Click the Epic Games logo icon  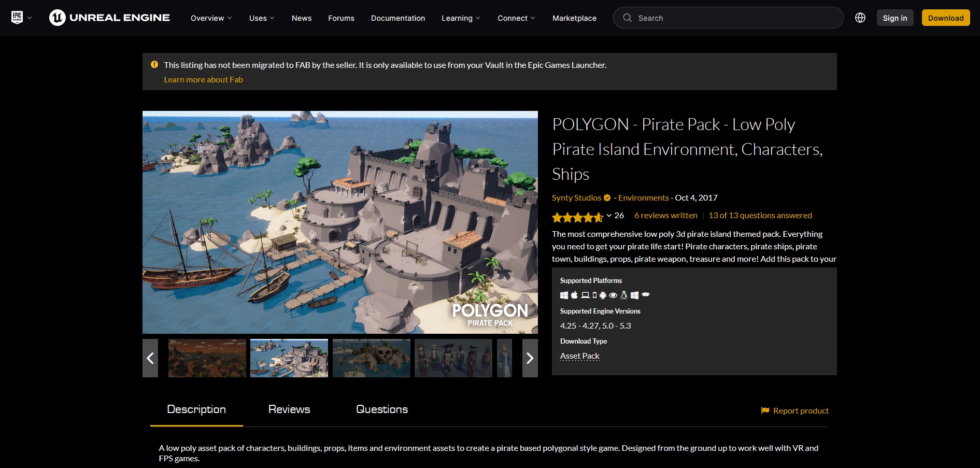click(17, 18)
